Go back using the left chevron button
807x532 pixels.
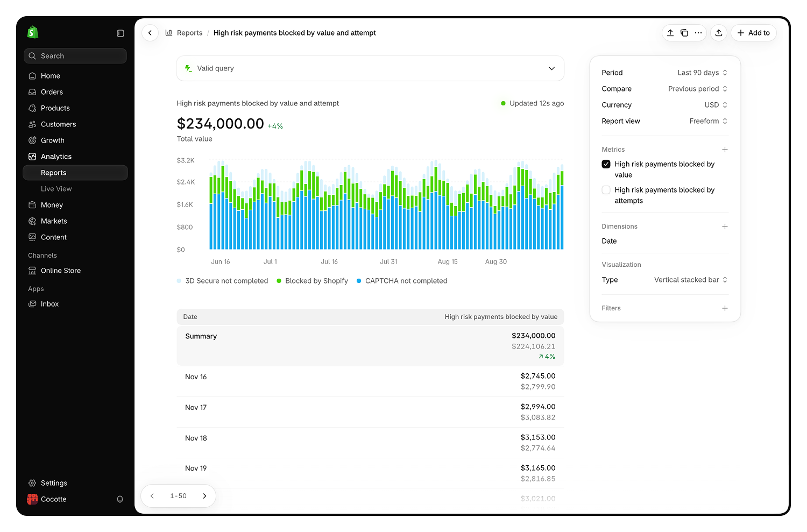(150, 33)
